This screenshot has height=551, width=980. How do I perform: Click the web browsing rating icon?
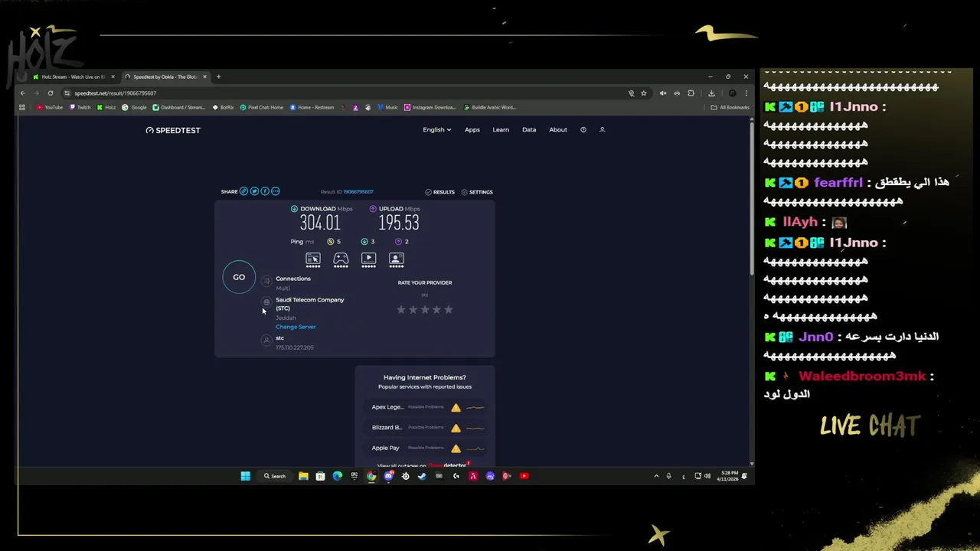[x=313, y=259]
